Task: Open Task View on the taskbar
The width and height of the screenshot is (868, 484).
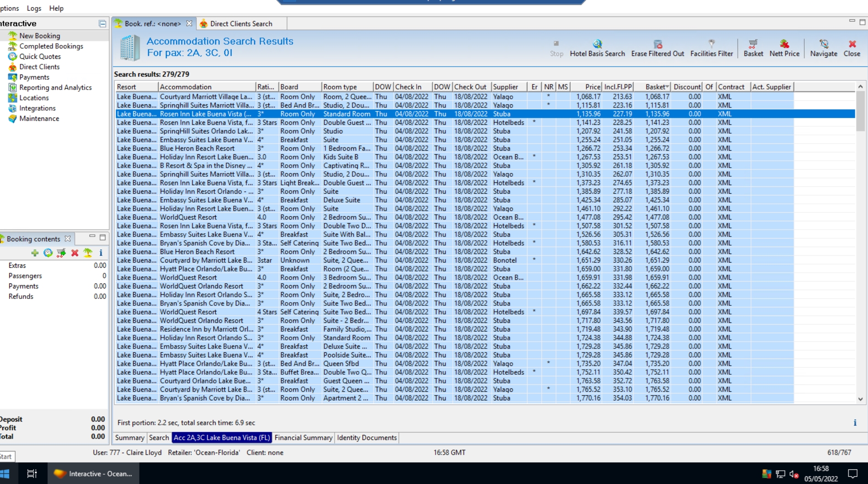Action: [x=32, y=473]
